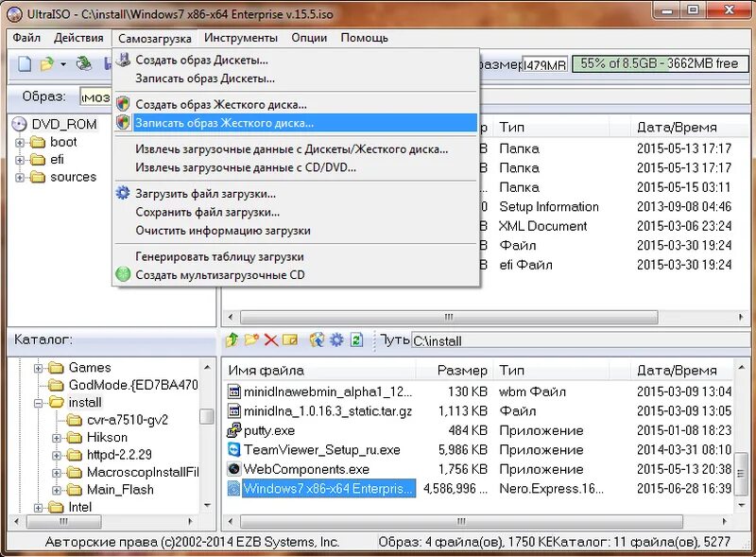Click the shield icon beside Создать образ Жесткого диска
Screen dimensions: 756x557
point(124,104)
